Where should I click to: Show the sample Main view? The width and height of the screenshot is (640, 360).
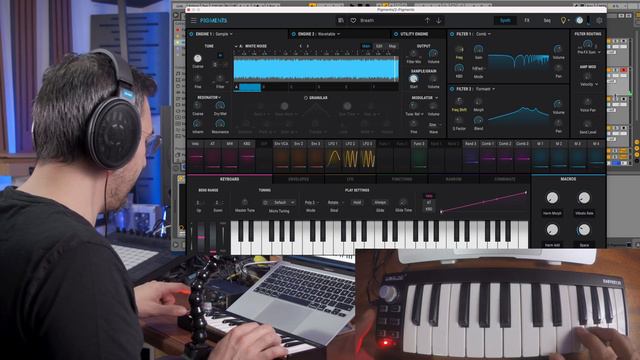(366, 46)
